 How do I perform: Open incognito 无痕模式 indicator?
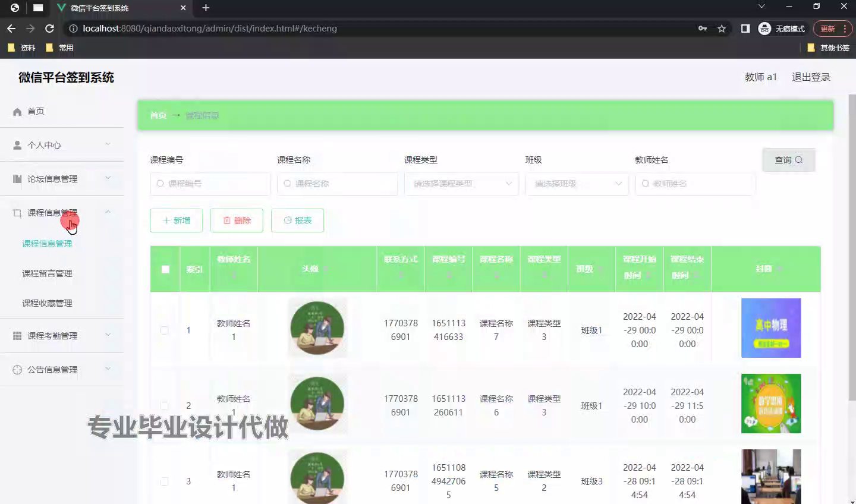[782, 29]
